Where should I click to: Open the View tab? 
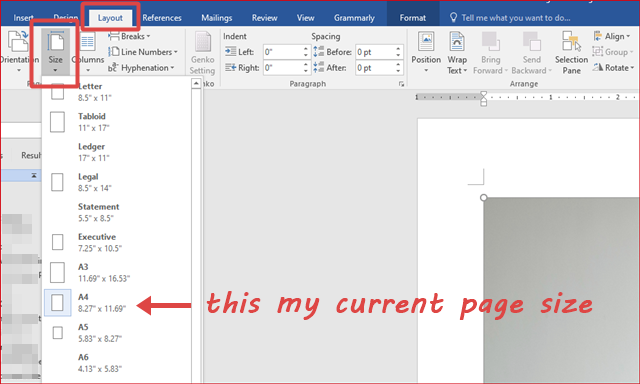pyautogui.click(x=306, y=18)
